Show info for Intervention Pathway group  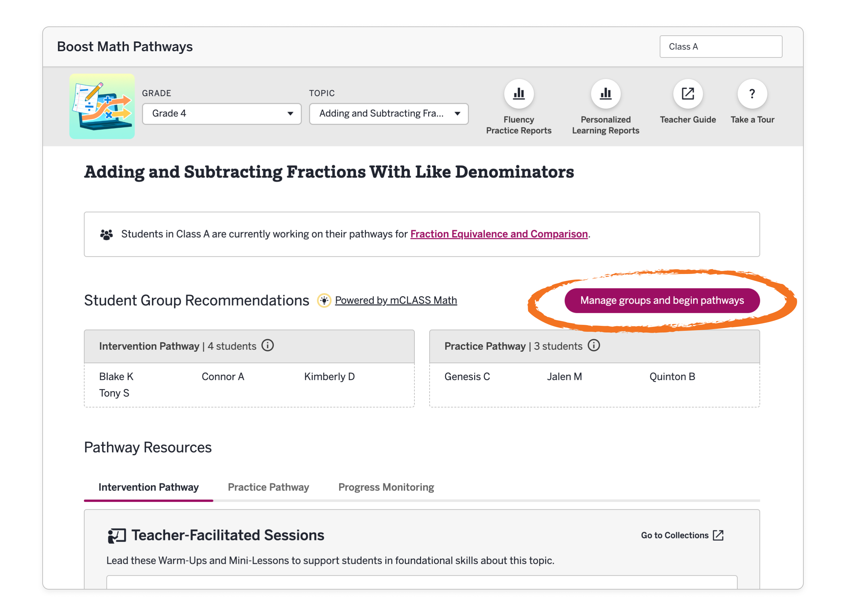click(x=267, y=345)
